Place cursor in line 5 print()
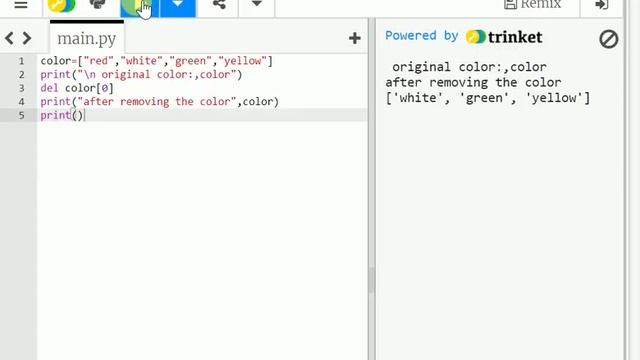The width and height of the screenshot is (640, 360). pyautogui.click(x=62, y=115)
